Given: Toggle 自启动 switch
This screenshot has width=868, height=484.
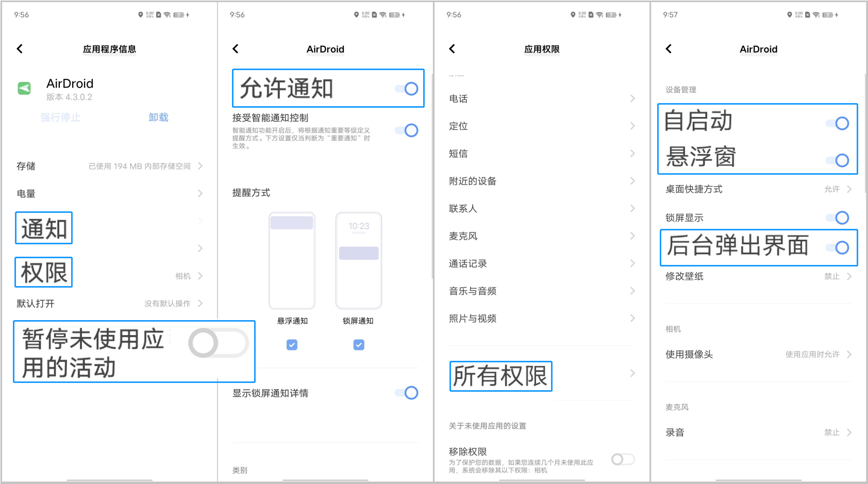Looking at the screenshot, I should (x=838, y=123).
